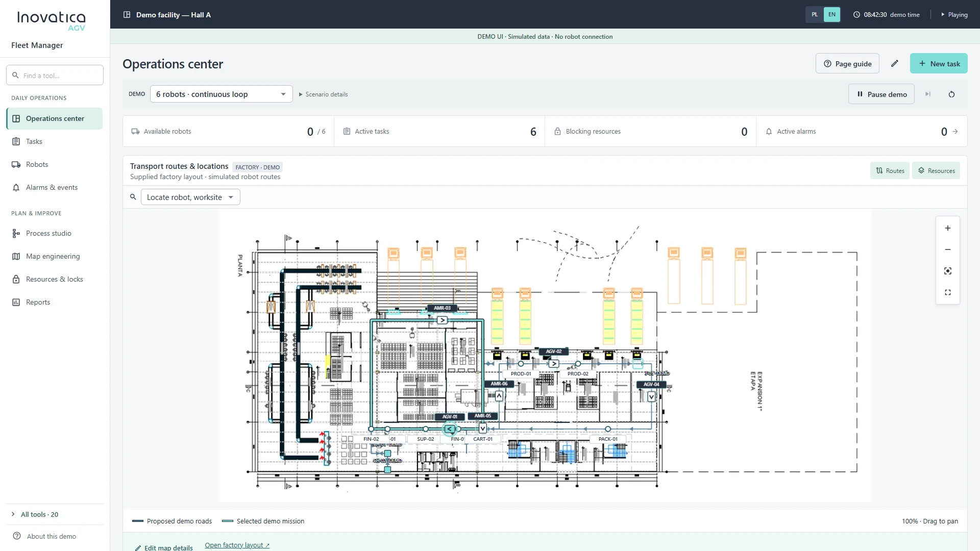This screenshot has width=980, height=551.
Task: Open Locate robot, worksite dropdown
Action: coord(190,197)
